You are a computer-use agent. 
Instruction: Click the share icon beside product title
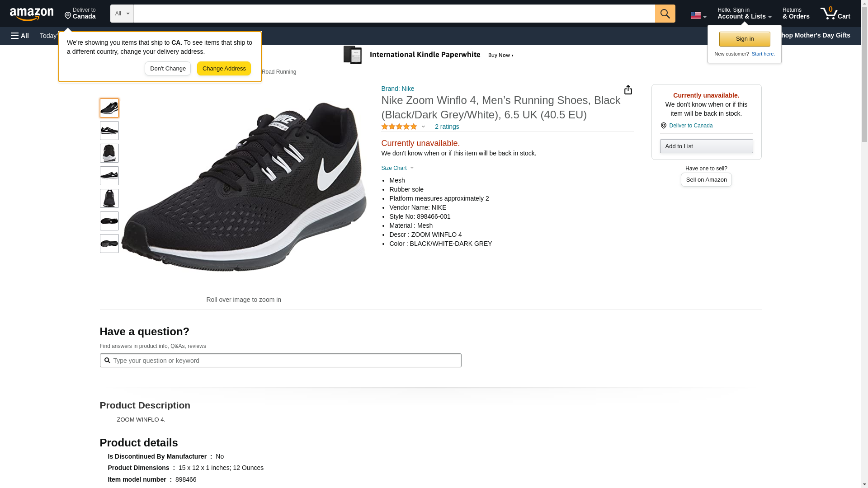pos(628,90)
